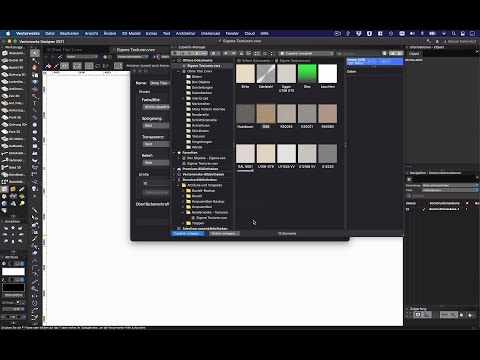Choose the Bohrung 3D tool

pos(13,74)
